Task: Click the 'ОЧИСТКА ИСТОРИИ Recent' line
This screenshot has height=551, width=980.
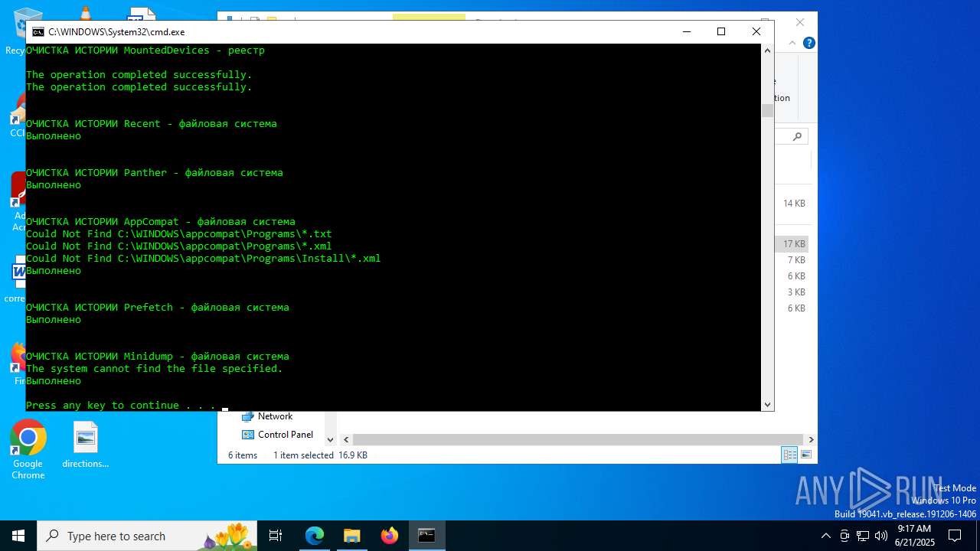Action: (151, 124)
